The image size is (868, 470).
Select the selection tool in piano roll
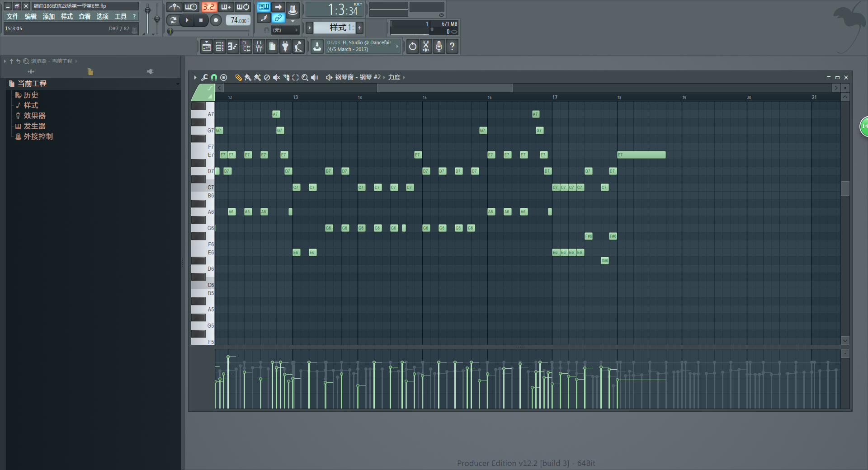tap(295, 78)
